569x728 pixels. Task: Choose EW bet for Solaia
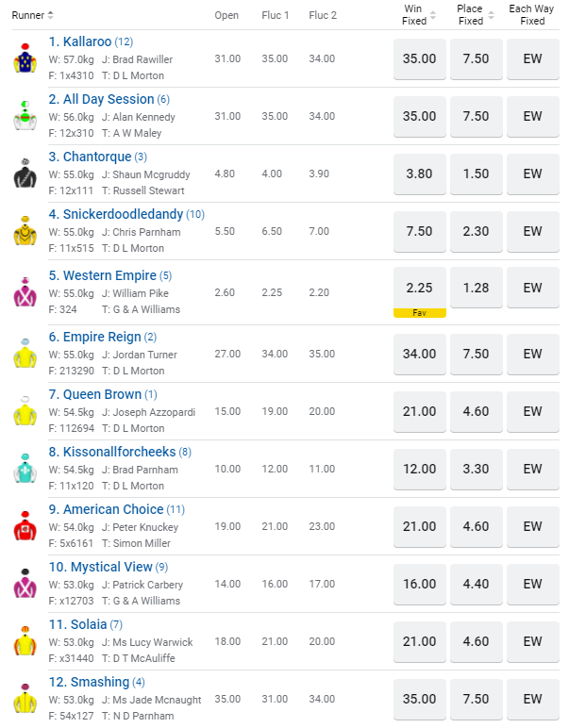click(x=532, y=641)
